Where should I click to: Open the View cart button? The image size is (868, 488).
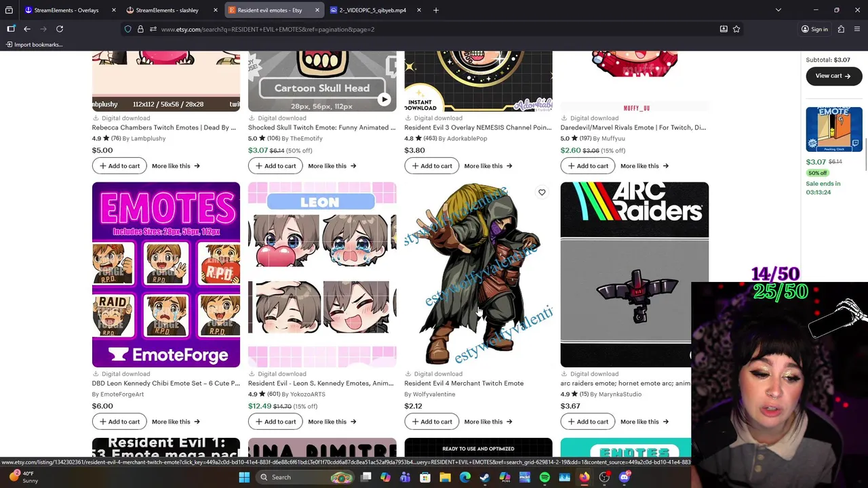pos(833,76)
